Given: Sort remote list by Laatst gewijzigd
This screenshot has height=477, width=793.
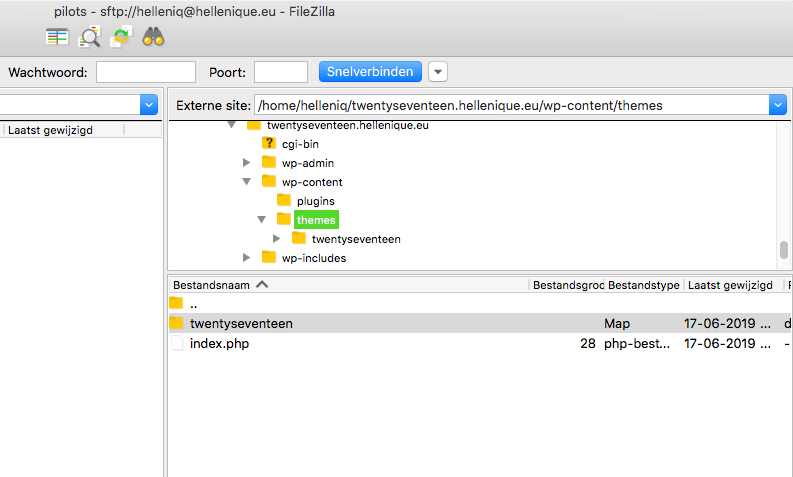Looking at the screenshot, I should (x=733, y=285).
